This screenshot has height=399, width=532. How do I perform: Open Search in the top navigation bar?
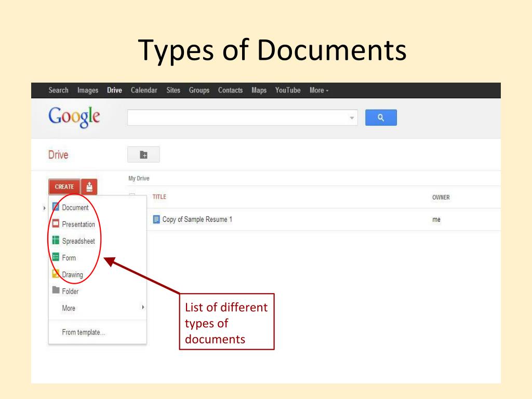(58, 90)
